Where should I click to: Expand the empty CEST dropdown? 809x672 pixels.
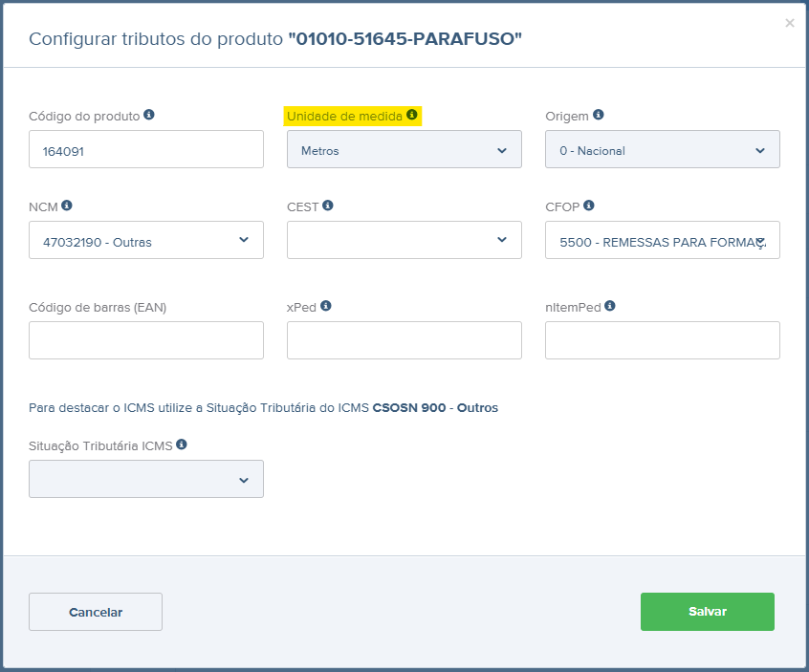[404, 240]
